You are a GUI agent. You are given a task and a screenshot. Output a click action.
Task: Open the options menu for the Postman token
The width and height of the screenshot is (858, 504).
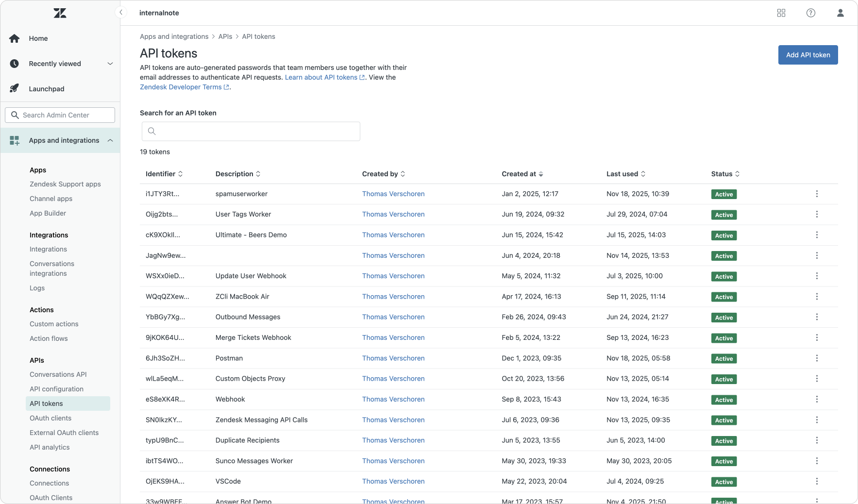pyautogui.click(x=817, y=358)
